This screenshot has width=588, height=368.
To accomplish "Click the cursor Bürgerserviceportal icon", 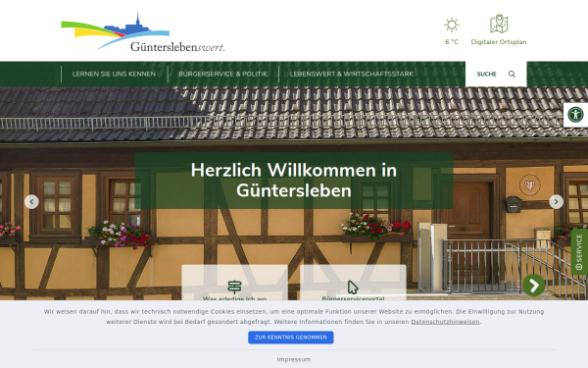I will [353, 288].
